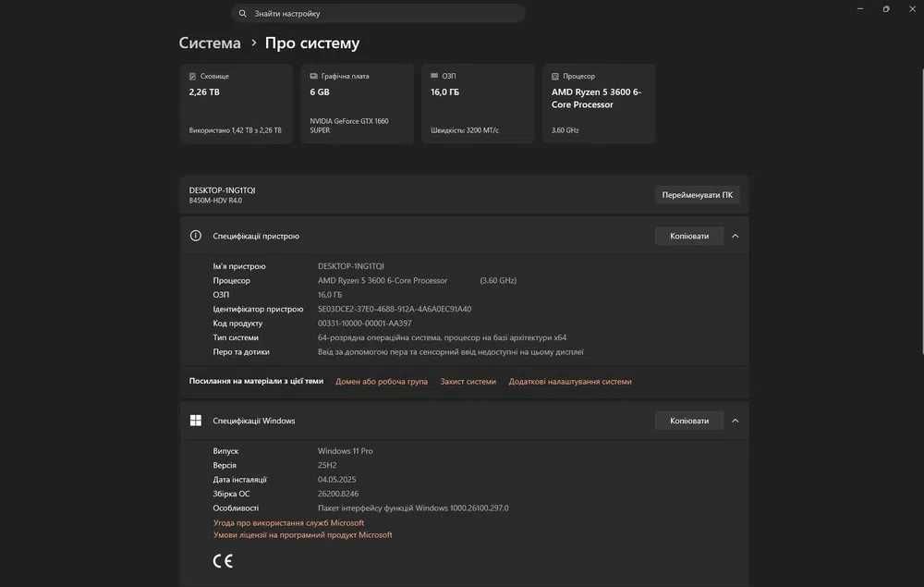Copy Windows specifications with Копіювати
This screenshot has width=924, height=587.
[x=689, y=421]
